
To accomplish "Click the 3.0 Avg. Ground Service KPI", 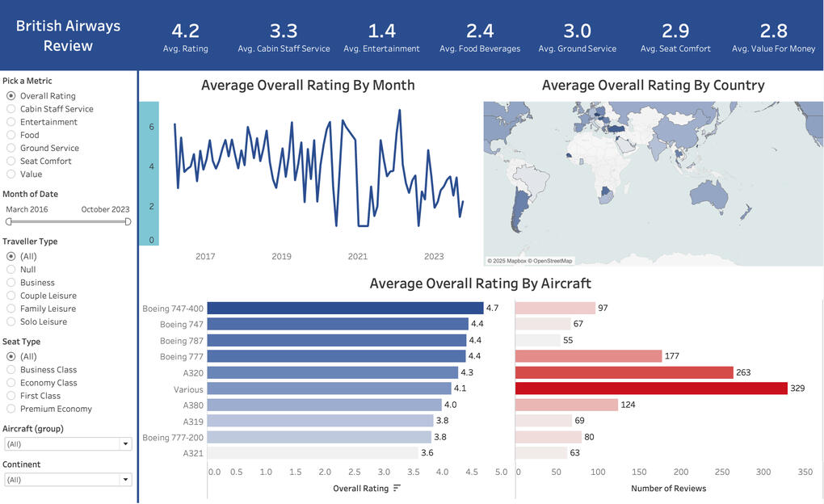I will [577, 37].
